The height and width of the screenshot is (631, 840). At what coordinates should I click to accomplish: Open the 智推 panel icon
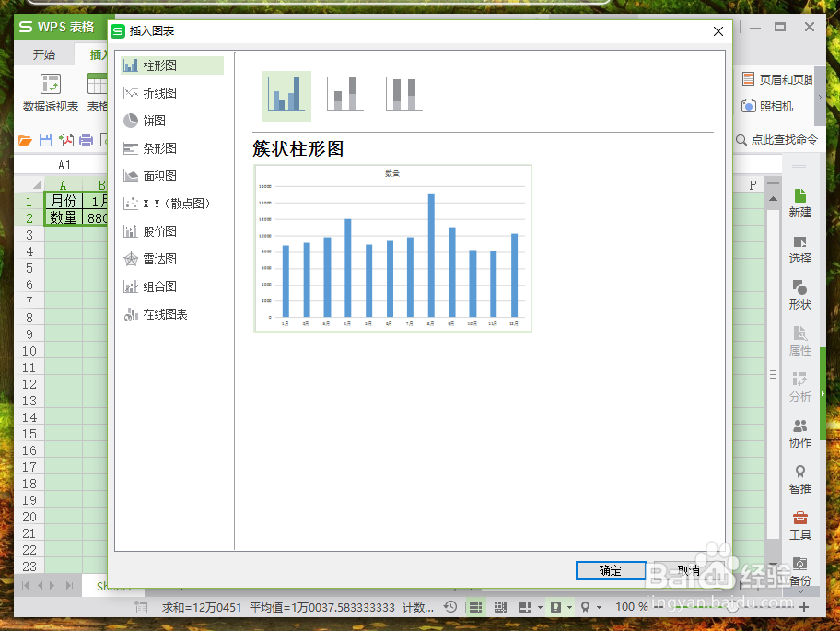799,479
